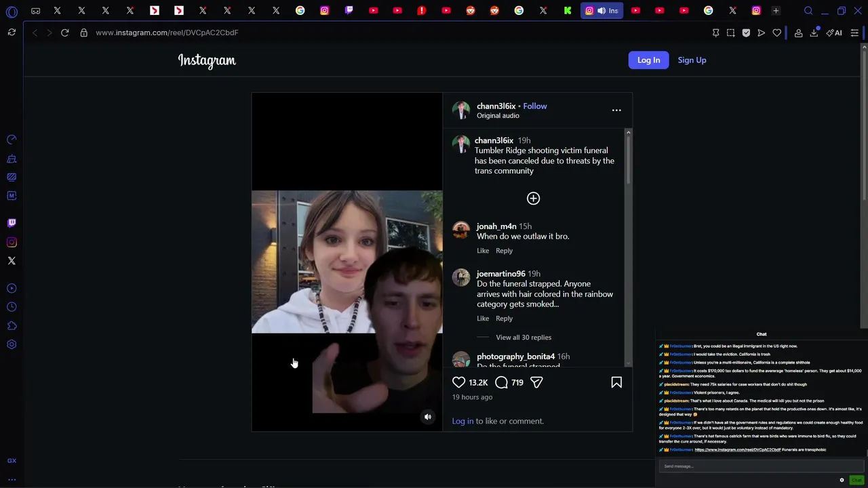
Task: Mute audio on the active Instagram tab
Action: click(601, 11)
